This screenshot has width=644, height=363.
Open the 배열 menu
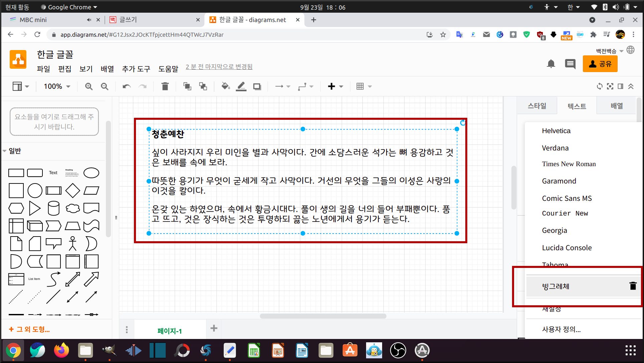[x=107, y=69]
